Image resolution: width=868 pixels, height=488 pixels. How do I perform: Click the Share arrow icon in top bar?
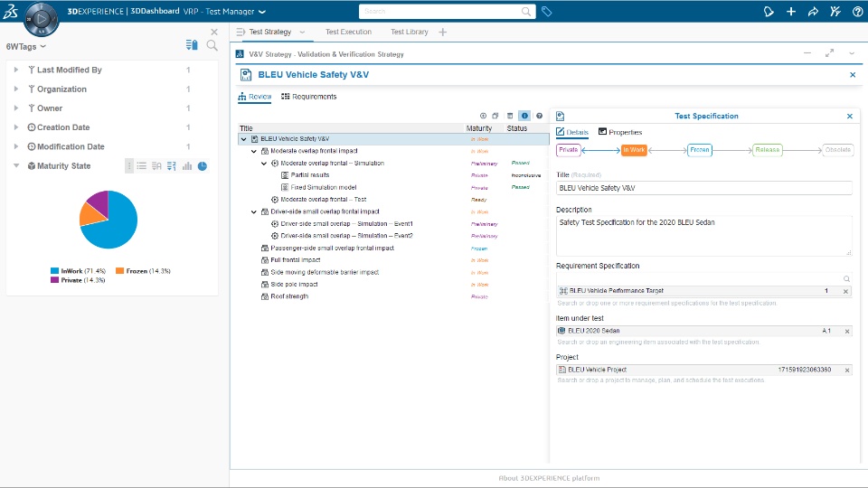point(813,12)
